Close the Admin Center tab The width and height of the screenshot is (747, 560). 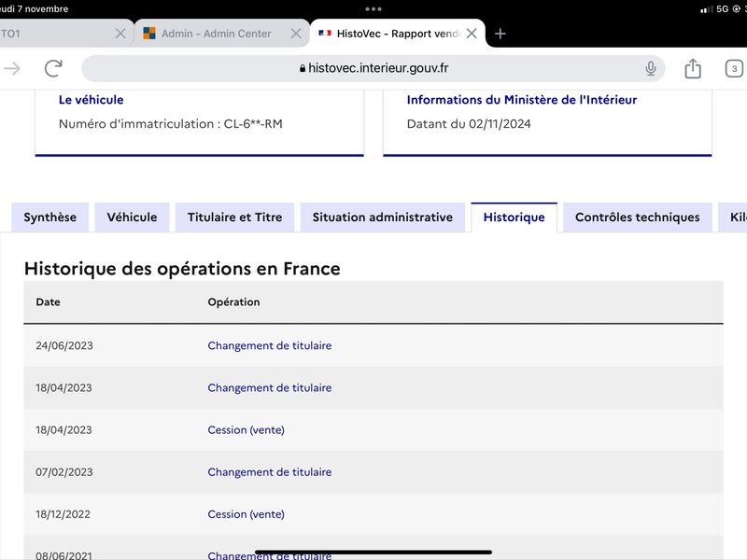(296, 34)
